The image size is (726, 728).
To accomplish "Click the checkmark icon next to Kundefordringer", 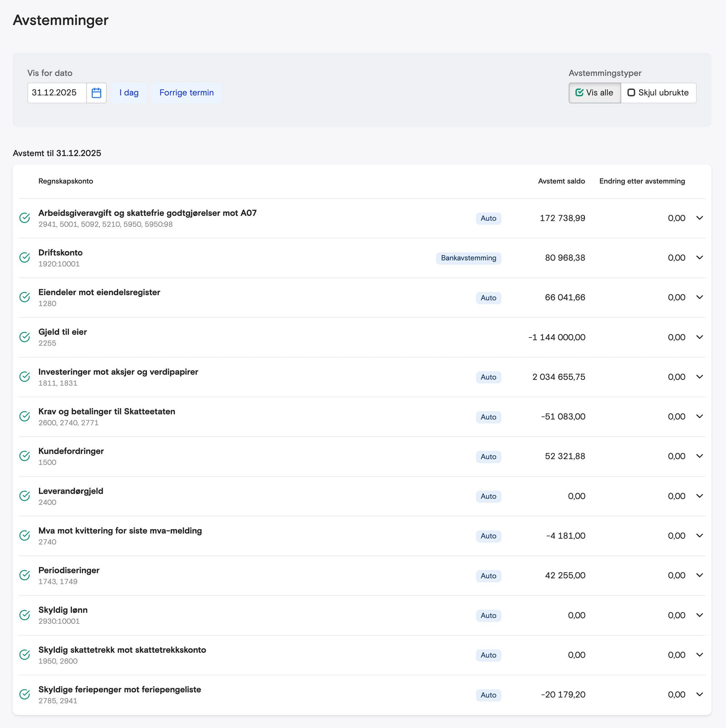I will (x=25, y=456).
